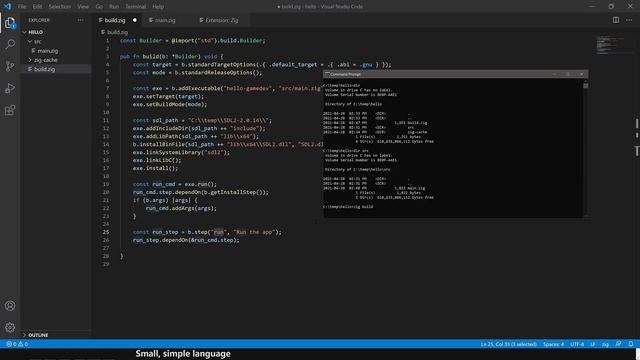Open the Manage gear icon

coord(10,327)
